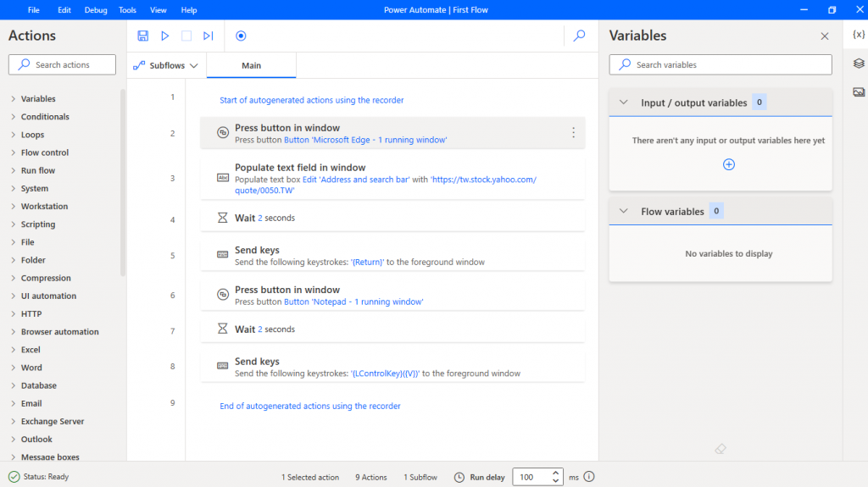This screenshot has height=487, width=868.
Task: Click the '{LControlKey}({V})' keystroke link
Action: pyautogui.click(x=386, y=374)
